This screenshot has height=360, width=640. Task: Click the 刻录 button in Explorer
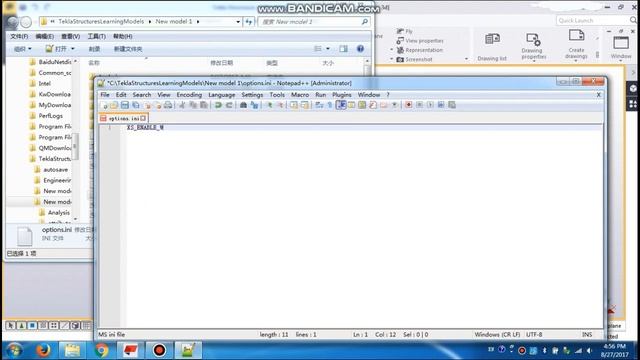[x=94, y=49]
